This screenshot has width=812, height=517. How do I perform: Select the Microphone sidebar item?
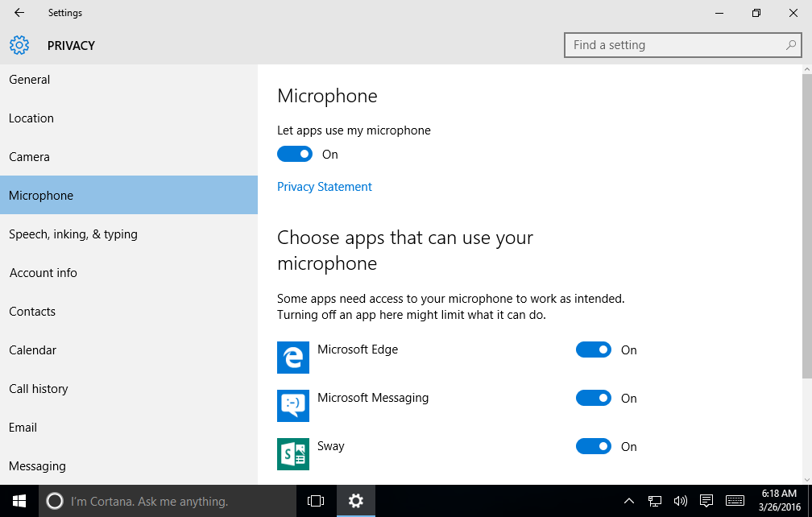pyautogui.click(x=128, y=195)
